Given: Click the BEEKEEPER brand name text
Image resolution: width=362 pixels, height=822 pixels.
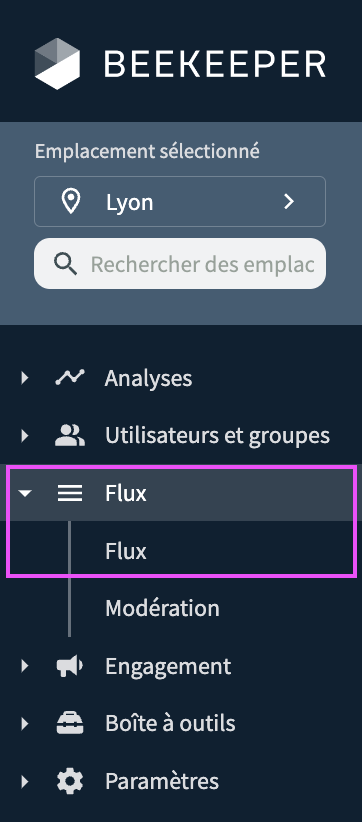Looking at the screenshot, I should click(215, 64).
